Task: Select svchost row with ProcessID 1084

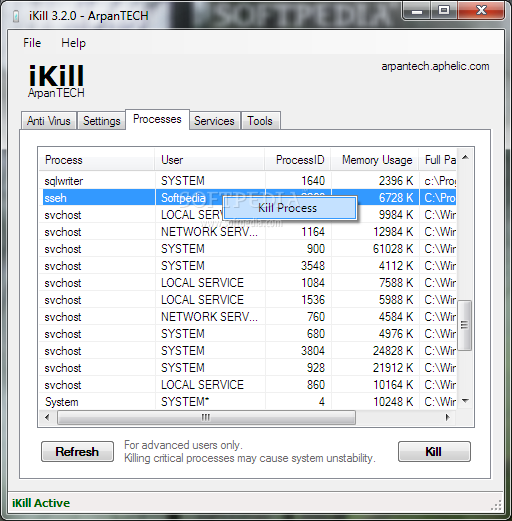Action: coord(248,283)
